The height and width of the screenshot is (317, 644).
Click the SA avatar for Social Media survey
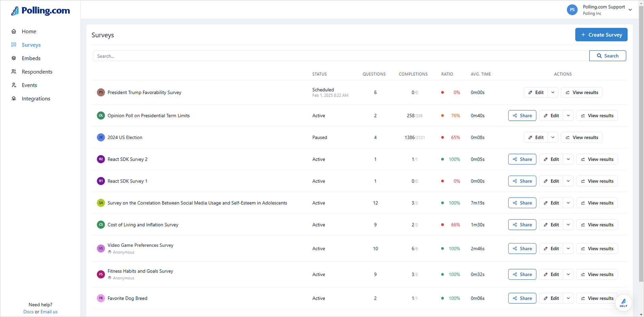tap(101, 203)
